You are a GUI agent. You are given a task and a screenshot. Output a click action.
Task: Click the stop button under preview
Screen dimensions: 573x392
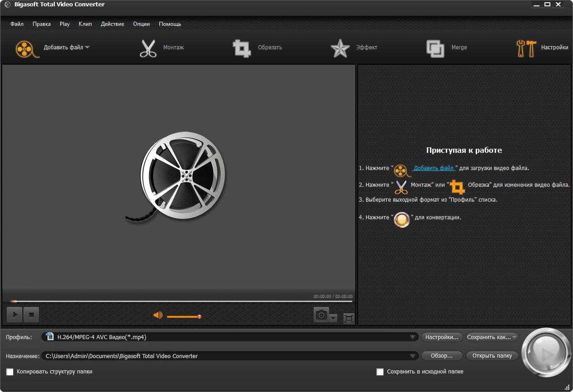point(31,315)
